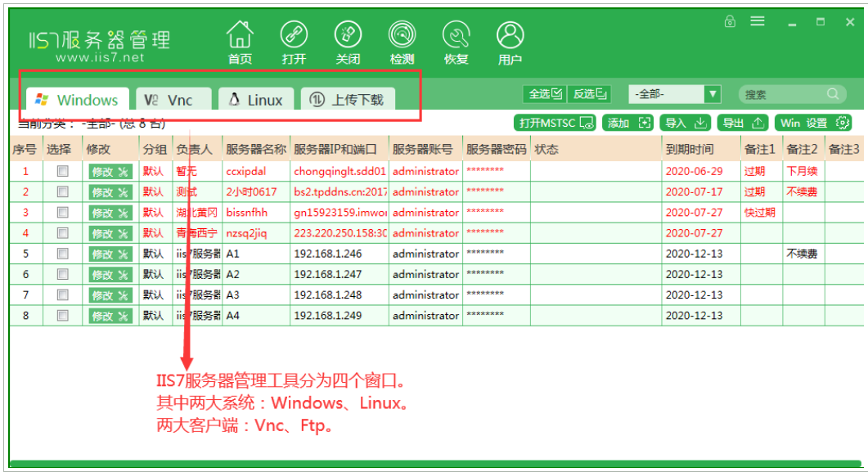The height and width of the screenshot is (472, 868).
Task: Sort by 分组 column header
Action: tap(155, 149)
